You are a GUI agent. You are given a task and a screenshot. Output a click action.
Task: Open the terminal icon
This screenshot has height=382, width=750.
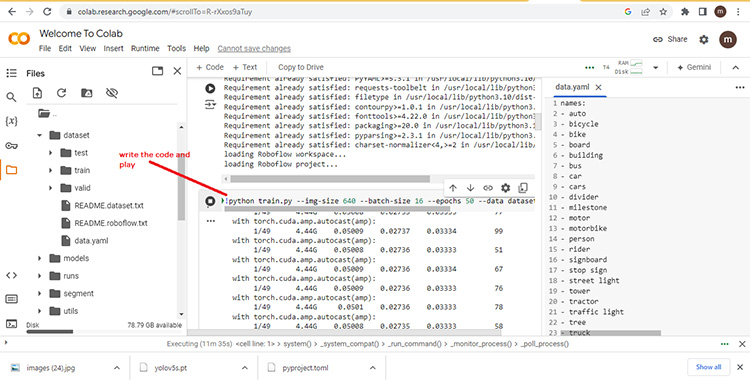[11, 324]
